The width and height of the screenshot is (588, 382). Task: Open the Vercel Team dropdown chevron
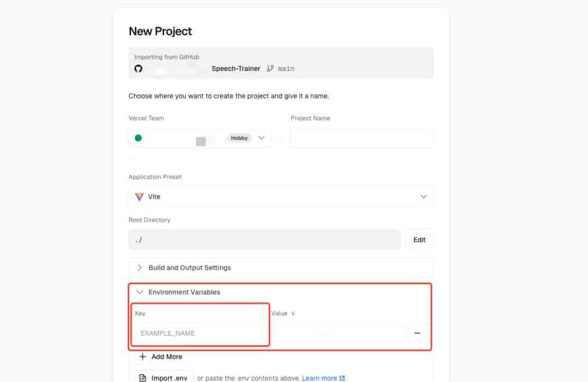[261, 138]
